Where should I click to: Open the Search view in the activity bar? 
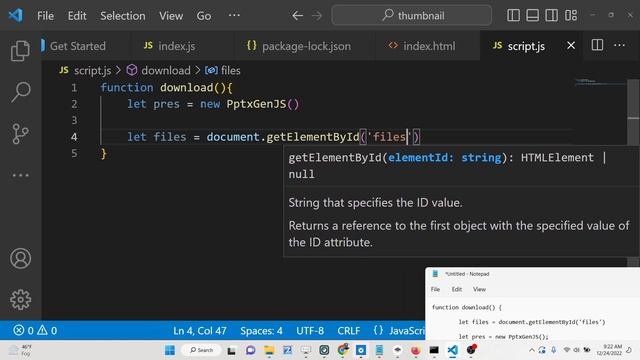tap(20, 92)
